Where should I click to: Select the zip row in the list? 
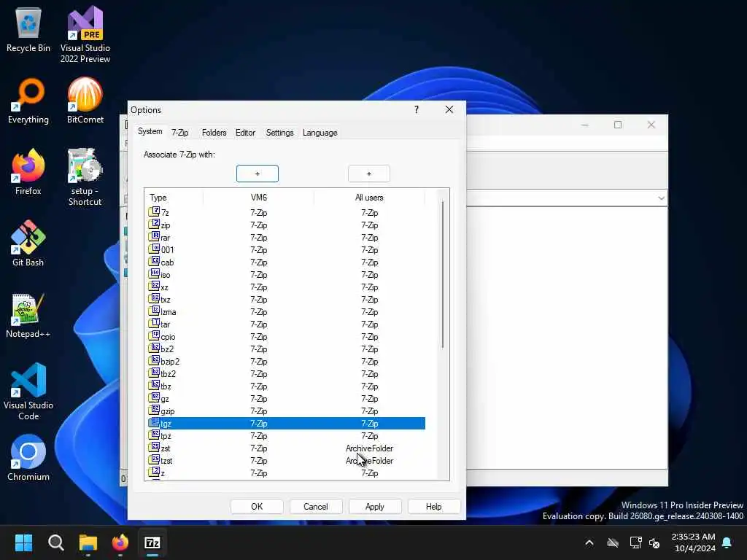286,225
